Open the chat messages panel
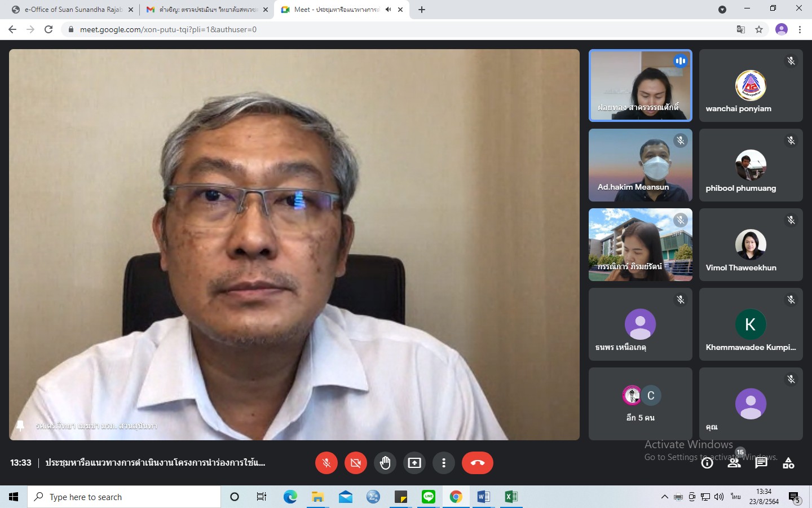This screenshot has width=812, height=508. click(x=761, y=463)
